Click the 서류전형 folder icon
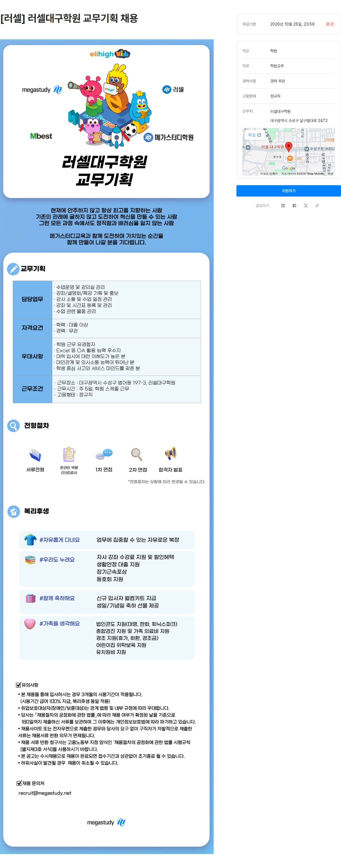The image size is (341, 868). coord(35,455)
